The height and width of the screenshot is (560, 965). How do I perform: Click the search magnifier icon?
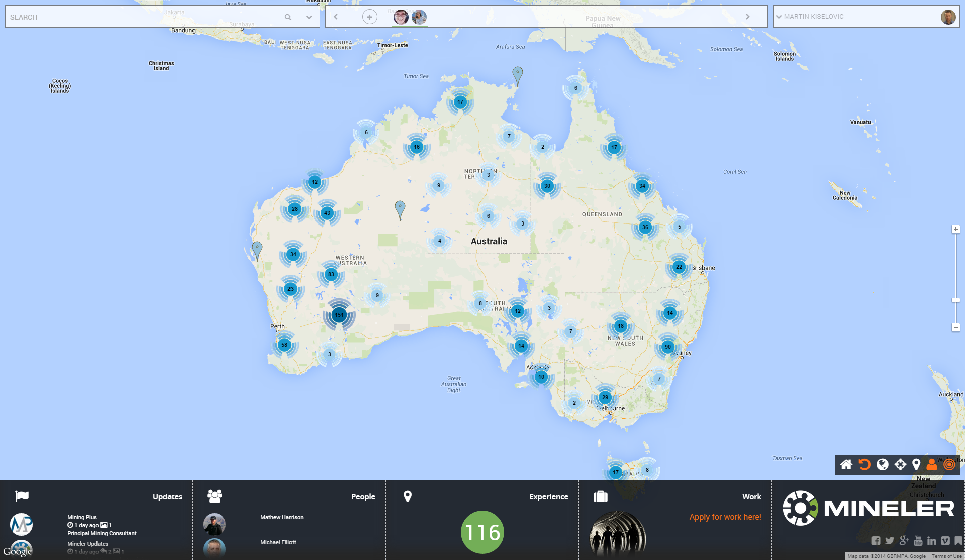tap(288, 17)
